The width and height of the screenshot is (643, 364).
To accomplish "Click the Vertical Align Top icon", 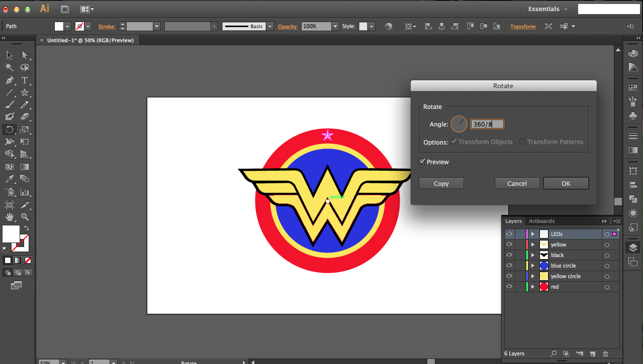I will pos(470,27).
